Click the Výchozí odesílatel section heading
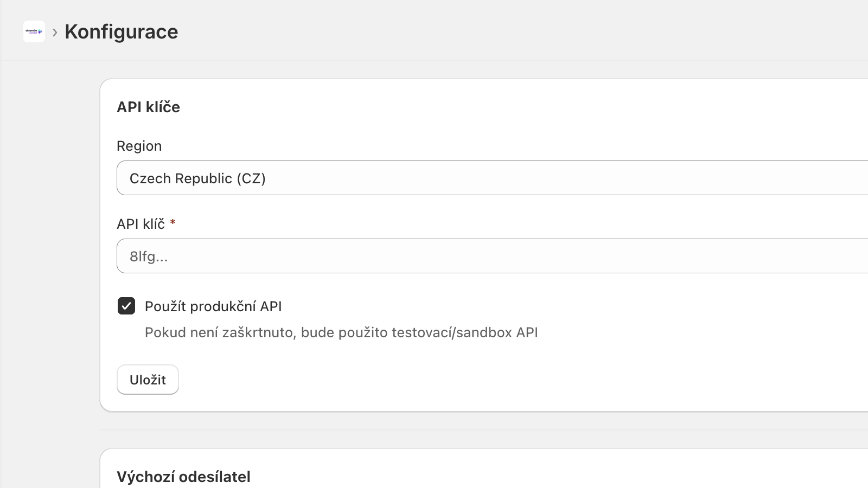The image size is (868, 488). tap(183, 477)
